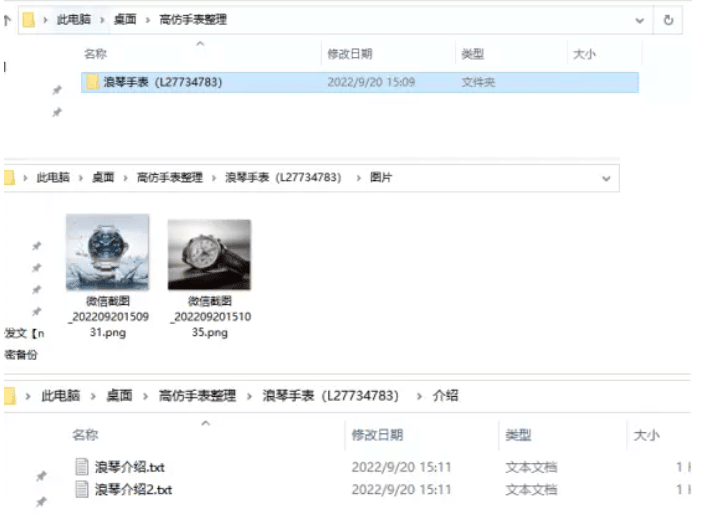Select folder 浪琴手表 (L27734783) row

pos(360,83)
